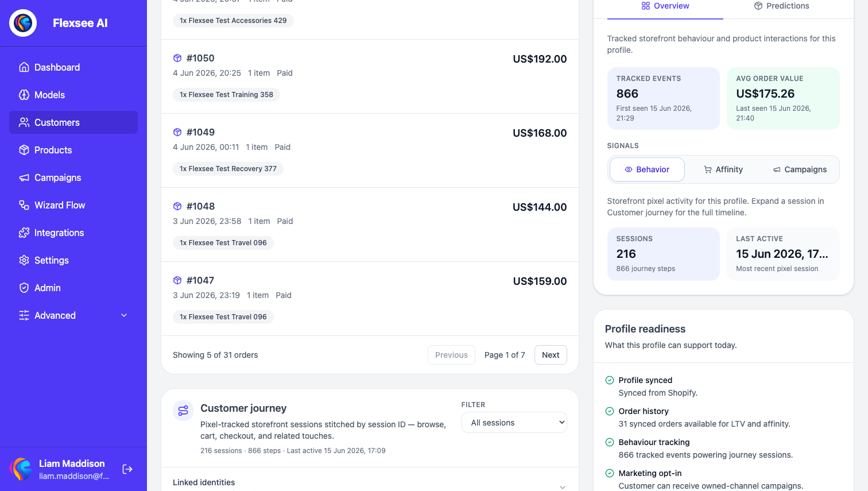Click the Advanced sliders icon

click(x=24, y=315)
